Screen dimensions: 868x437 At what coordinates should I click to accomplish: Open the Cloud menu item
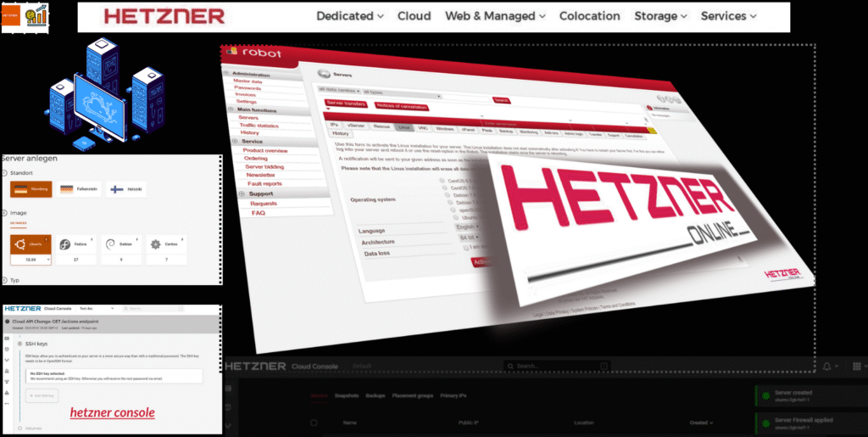click(414, 16)
